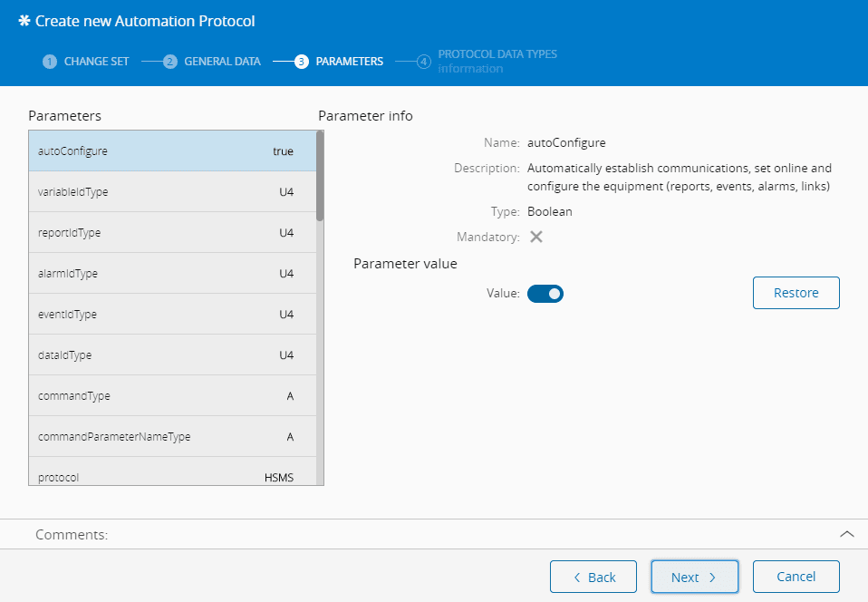
Task: Toggle the autoConfigure Value switch
Action: coord(545,294)
